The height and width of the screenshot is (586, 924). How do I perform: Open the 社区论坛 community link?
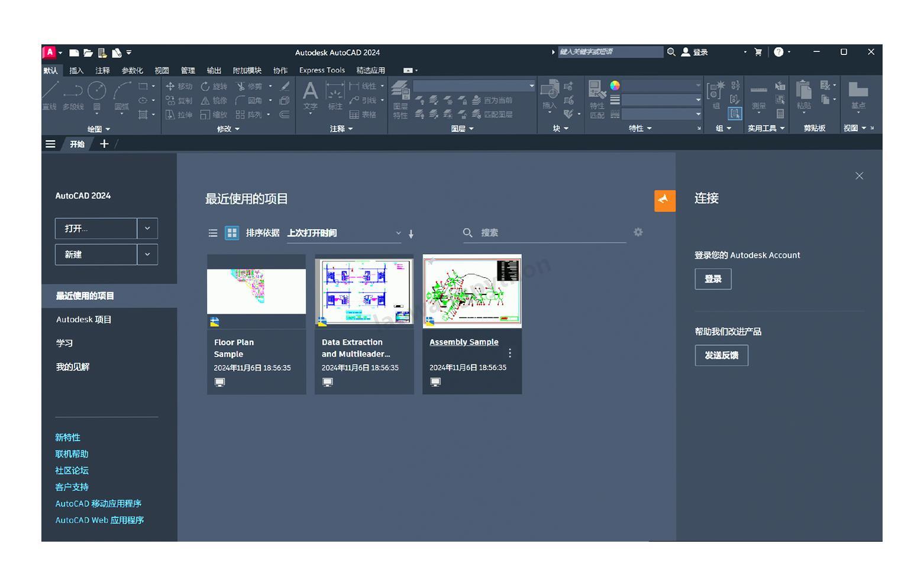pos(71,470)
